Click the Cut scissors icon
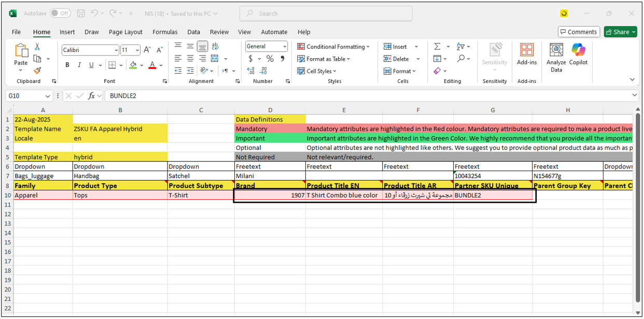 click(x=37, y=47)
